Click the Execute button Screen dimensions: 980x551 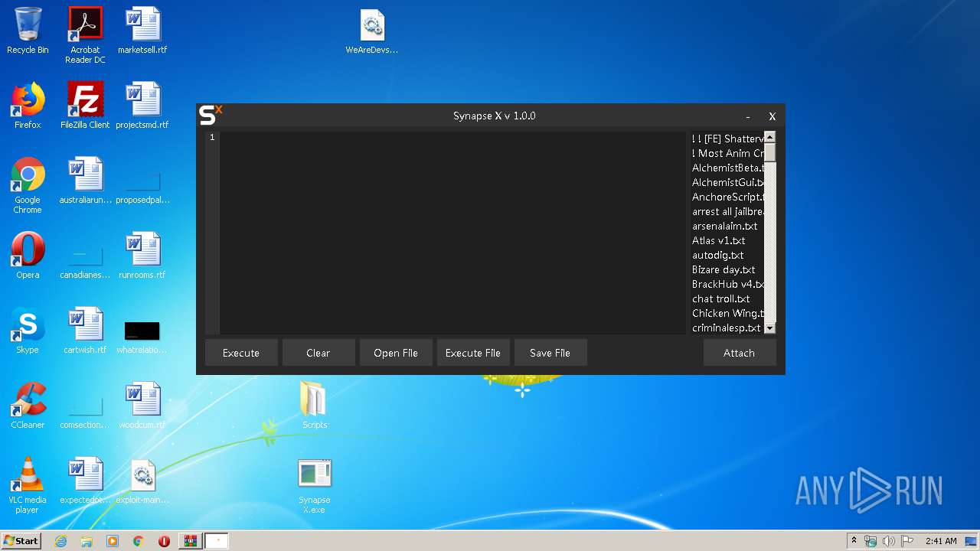(241, 353)
